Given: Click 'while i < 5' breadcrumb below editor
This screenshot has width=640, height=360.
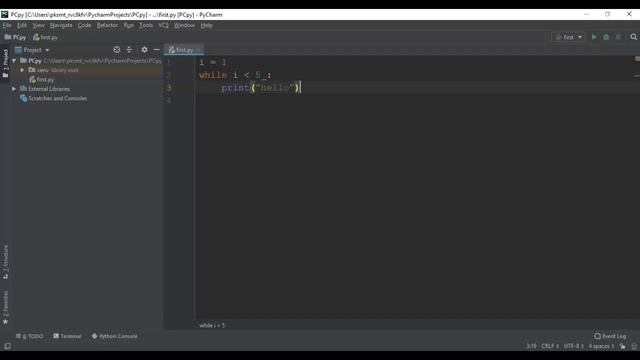Looking at the screenshot, I should 212,325.
